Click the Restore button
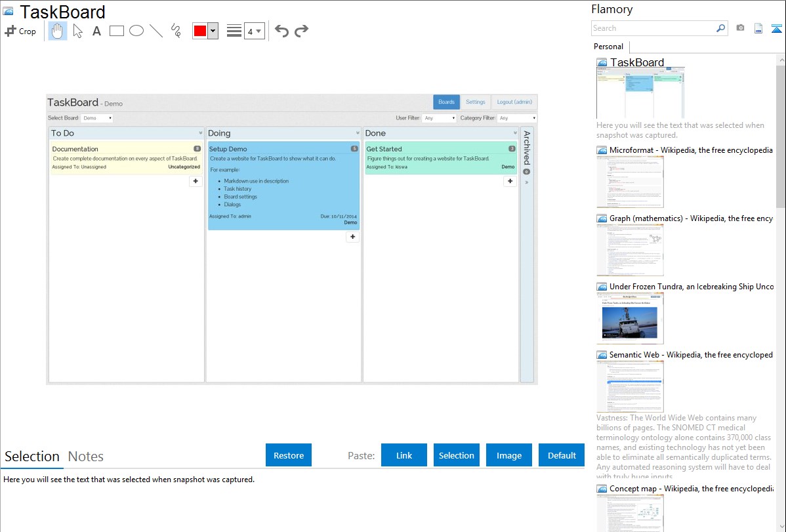Viewport: 786px width, 532px height. 289,455
